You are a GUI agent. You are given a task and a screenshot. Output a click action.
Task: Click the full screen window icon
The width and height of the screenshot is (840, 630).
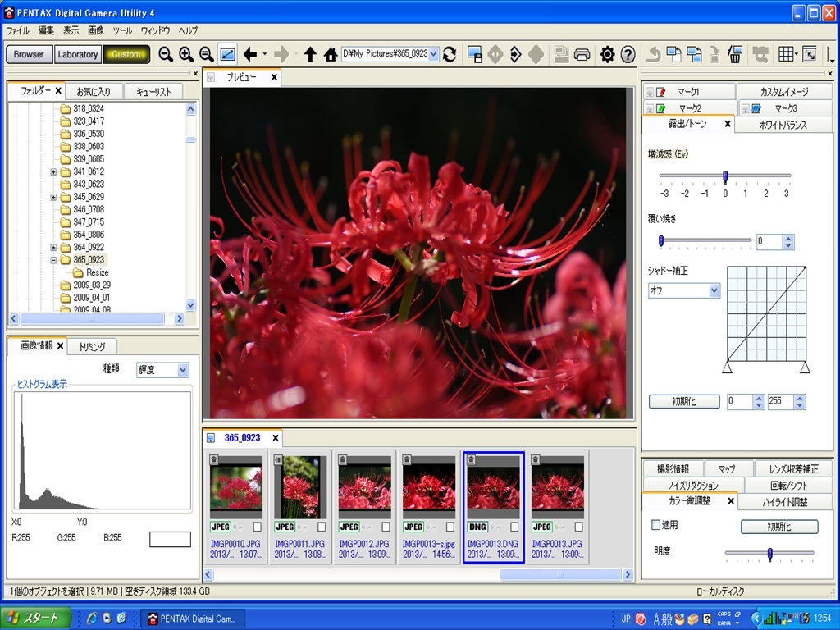pos(810,54)
